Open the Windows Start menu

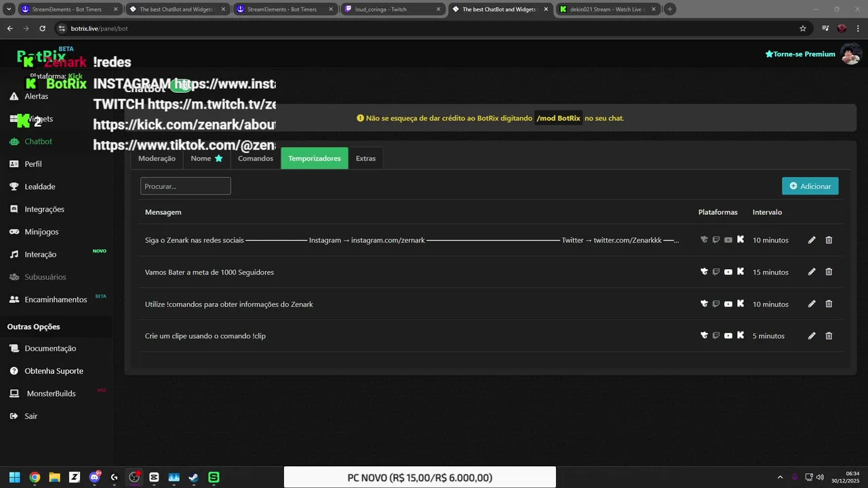(14, 477)
